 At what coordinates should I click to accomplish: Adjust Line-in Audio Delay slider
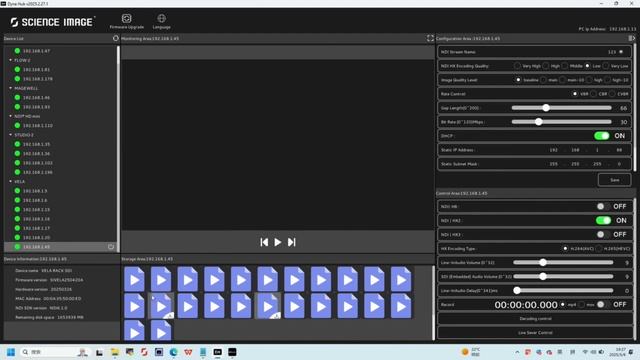point(517,291)
